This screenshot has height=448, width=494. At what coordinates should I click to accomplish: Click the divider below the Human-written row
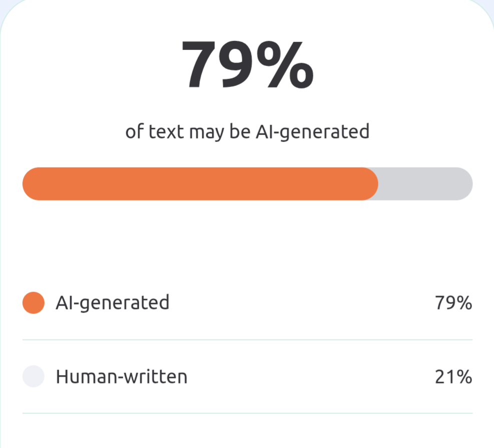pyautogui.click(x=247, y=413)
